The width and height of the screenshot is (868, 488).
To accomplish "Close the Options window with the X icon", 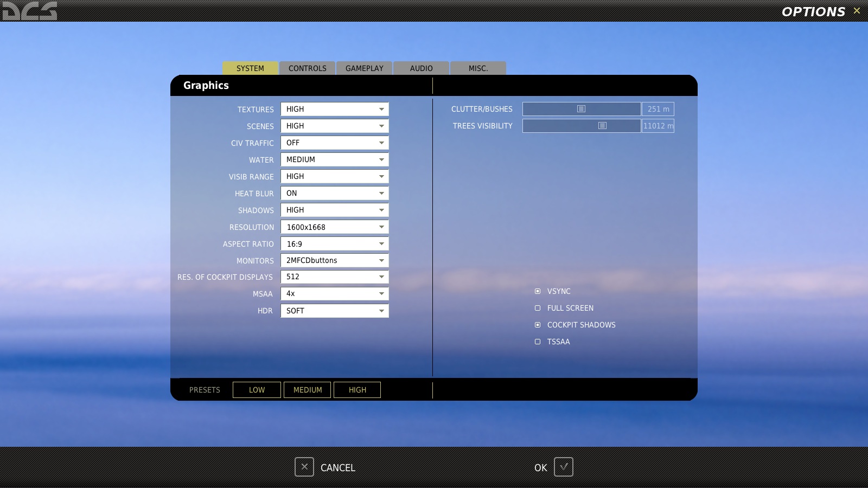I will pos(857,11).
